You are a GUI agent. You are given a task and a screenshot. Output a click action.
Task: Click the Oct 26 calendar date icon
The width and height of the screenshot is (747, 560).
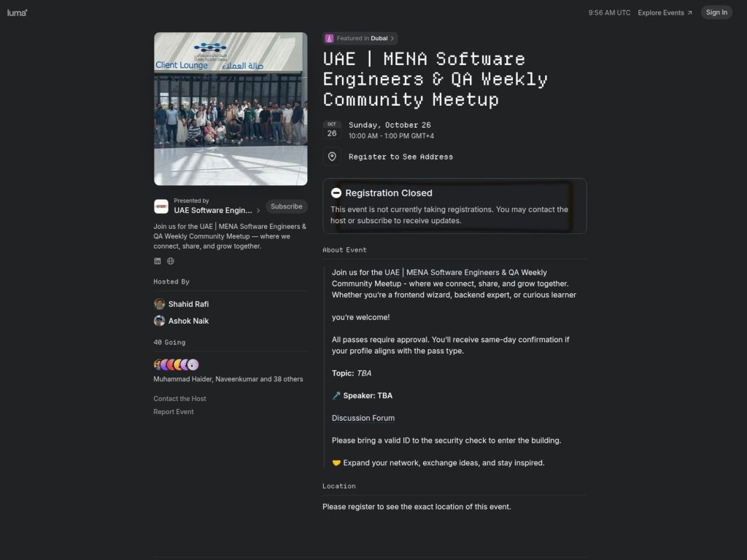(x=332, y=128)
